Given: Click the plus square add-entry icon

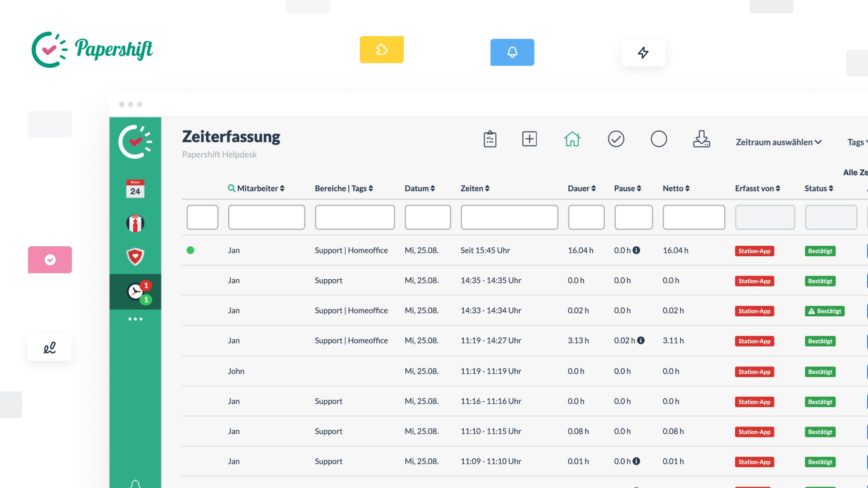Looking at the screenshot, I should point(529,139).
